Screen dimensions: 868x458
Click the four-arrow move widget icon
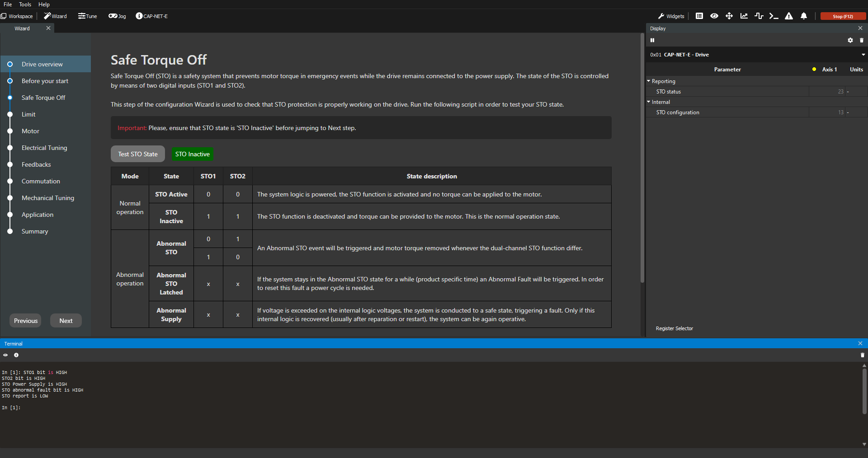point(729,16)
